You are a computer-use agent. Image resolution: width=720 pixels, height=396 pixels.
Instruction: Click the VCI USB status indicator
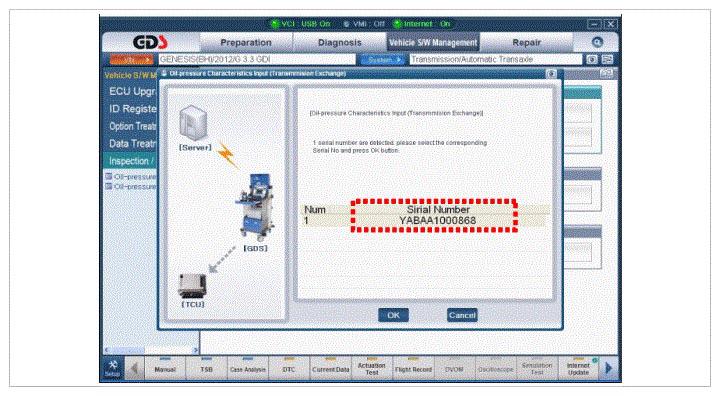tap(301, 24)
